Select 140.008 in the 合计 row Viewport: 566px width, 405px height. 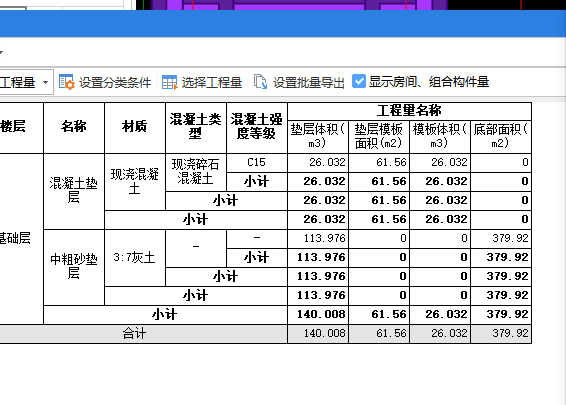click(x=318, y=334)
